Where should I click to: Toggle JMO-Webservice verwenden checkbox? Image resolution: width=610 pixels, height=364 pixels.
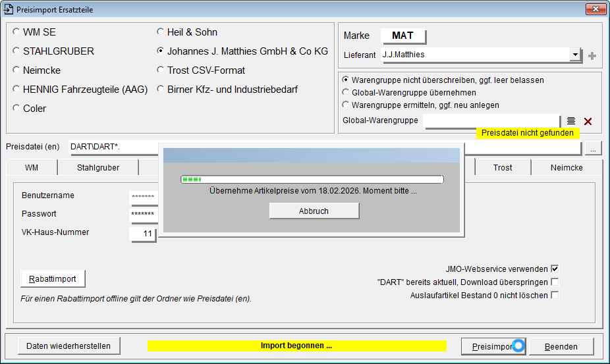[555, 269]
